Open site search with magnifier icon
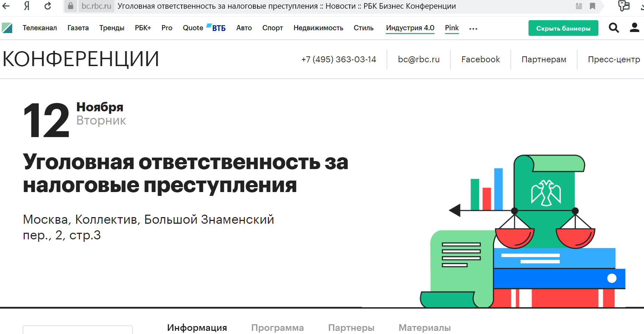The width and height of the screenshot is (644, 334). 614,28
